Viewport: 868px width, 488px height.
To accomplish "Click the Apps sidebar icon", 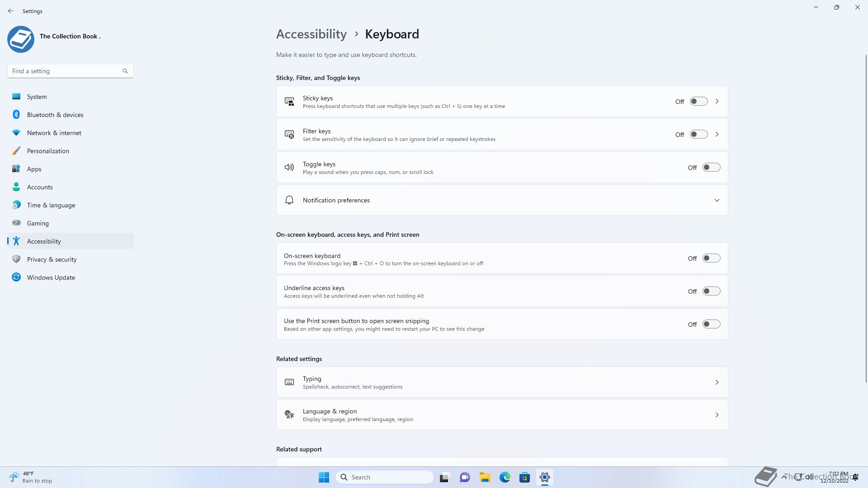I will click(16, 169).
